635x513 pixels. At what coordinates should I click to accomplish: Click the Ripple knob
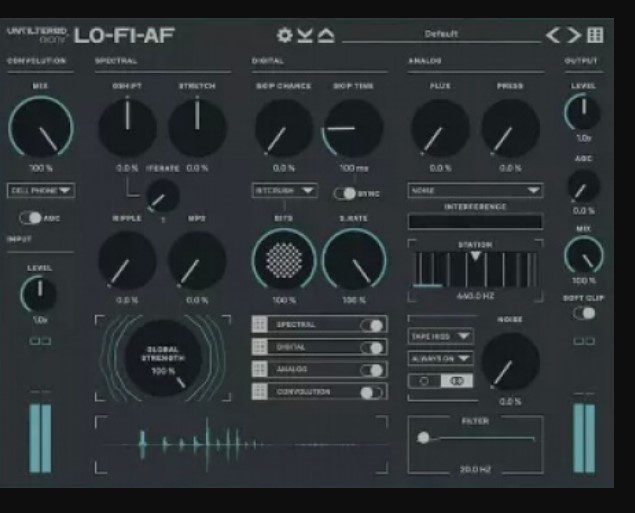click(x=128, y=260)
